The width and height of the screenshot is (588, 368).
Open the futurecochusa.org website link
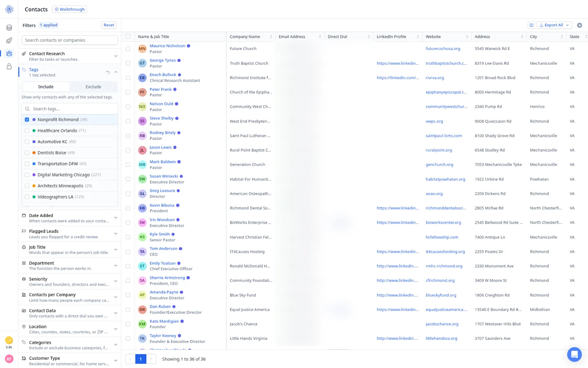tap(443, 49)
